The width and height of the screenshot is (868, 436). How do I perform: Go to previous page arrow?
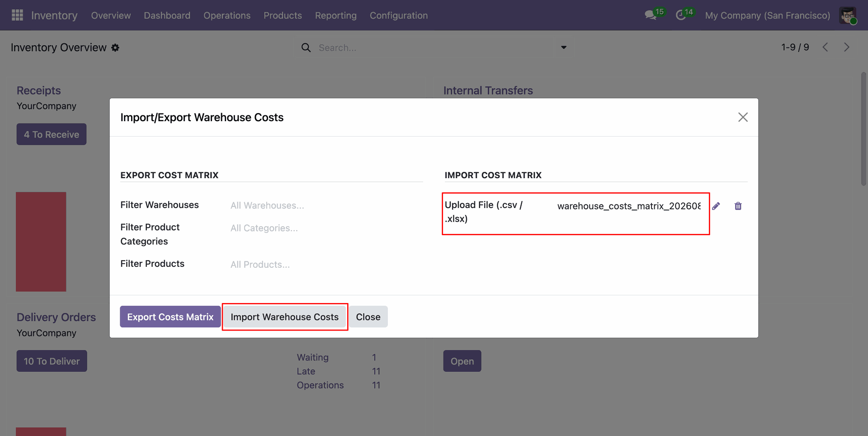point(826,47)
